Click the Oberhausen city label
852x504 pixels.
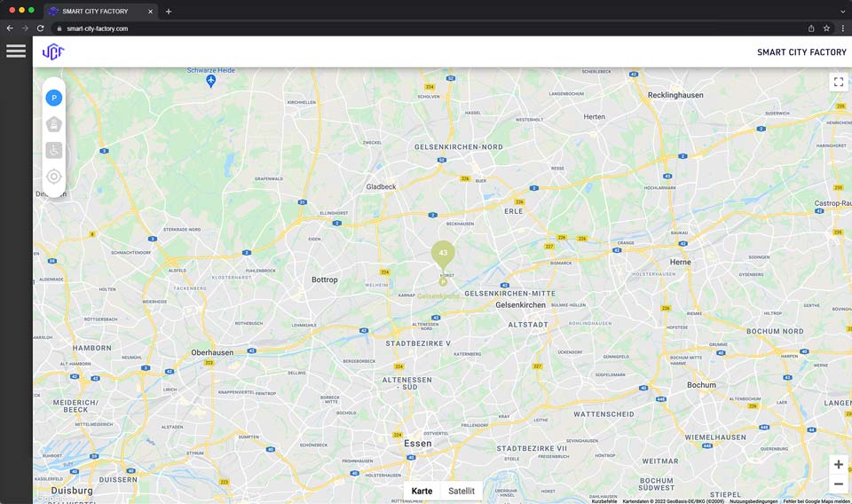(x=212, y=352)
